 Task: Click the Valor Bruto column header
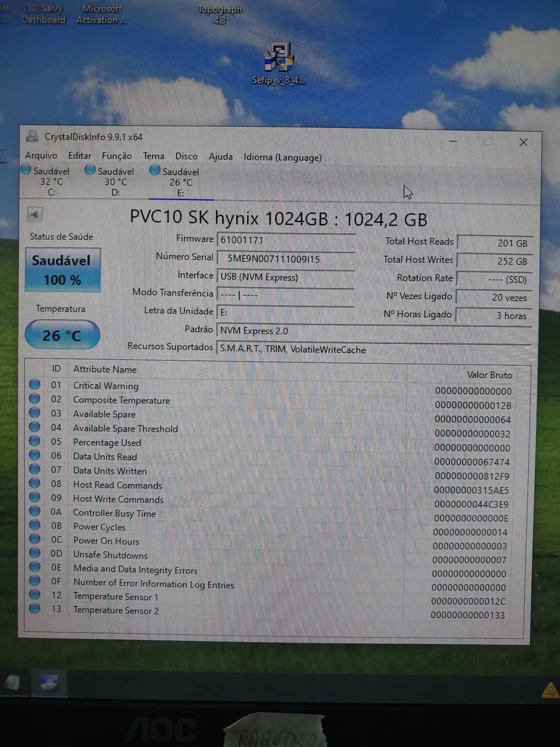(489, 375)
